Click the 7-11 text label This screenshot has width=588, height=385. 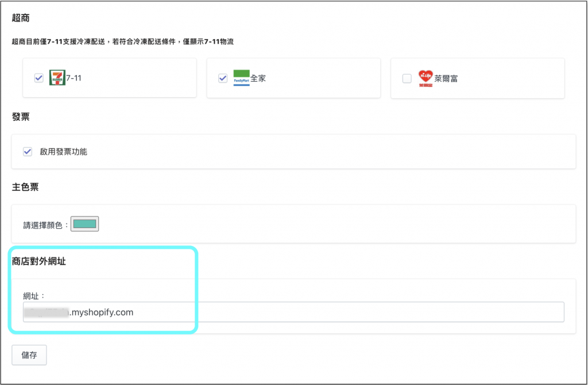pyautogui.click(x=73, y=78)
